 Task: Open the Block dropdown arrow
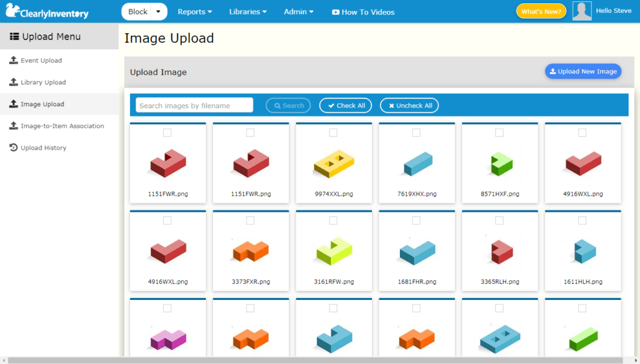click(x=159, y=12)
